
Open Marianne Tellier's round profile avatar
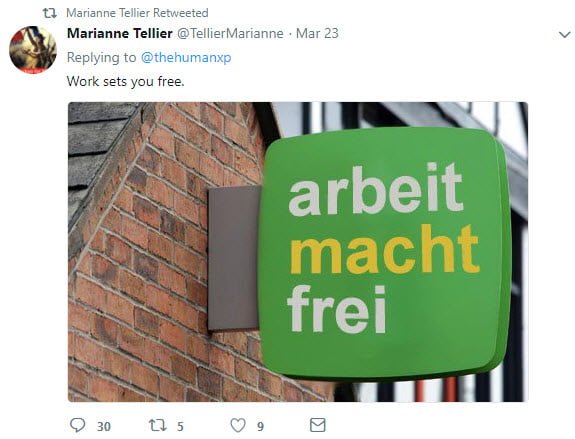(x=33, y=50)
